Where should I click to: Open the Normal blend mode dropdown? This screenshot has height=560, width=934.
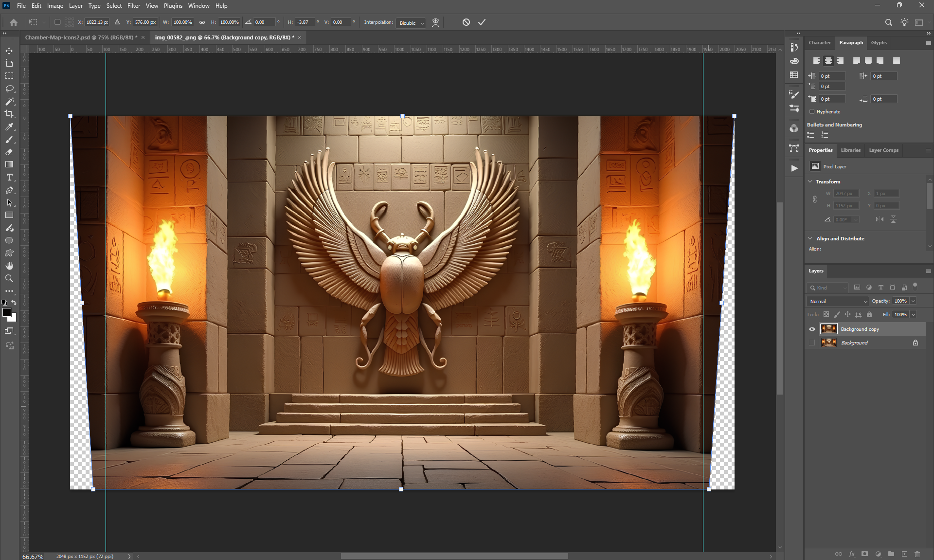837,301
